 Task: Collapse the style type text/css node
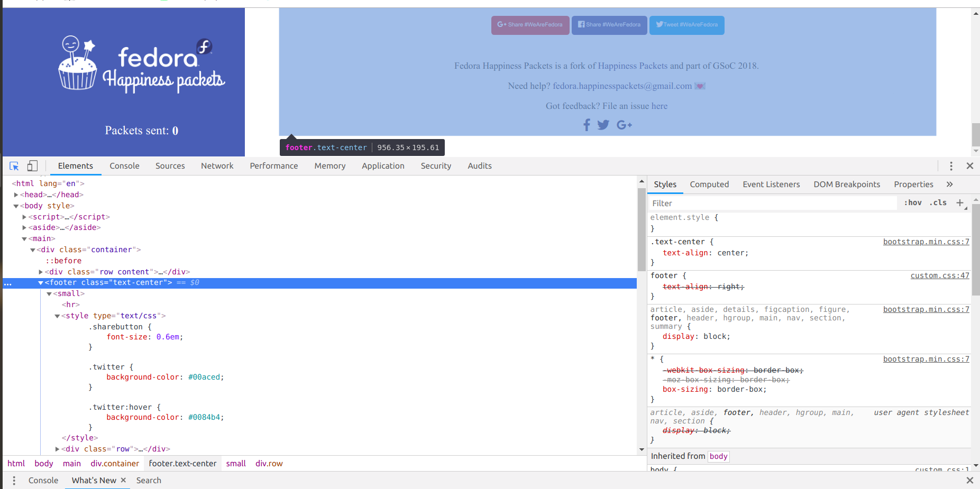(57, 316)
